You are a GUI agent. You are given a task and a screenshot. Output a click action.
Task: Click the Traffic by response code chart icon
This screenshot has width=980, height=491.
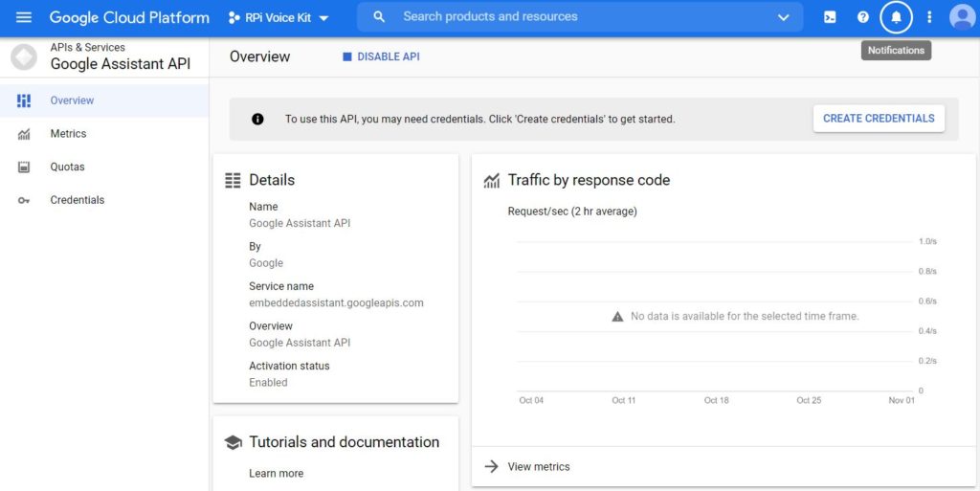492,181
